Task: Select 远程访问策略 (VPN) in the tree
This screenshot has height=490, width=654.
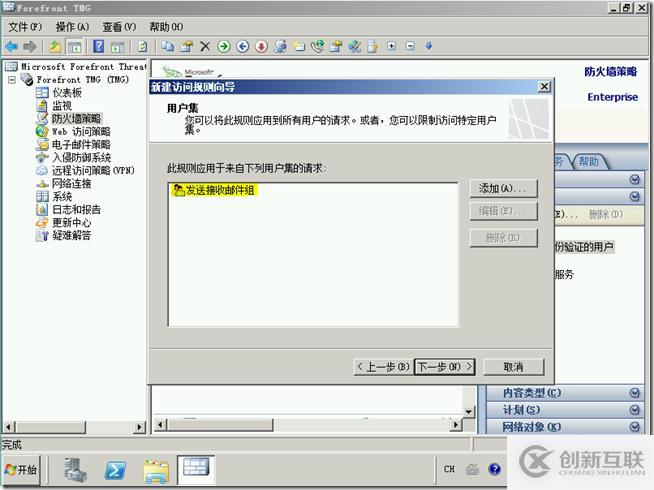Action: tap(93, 171)
